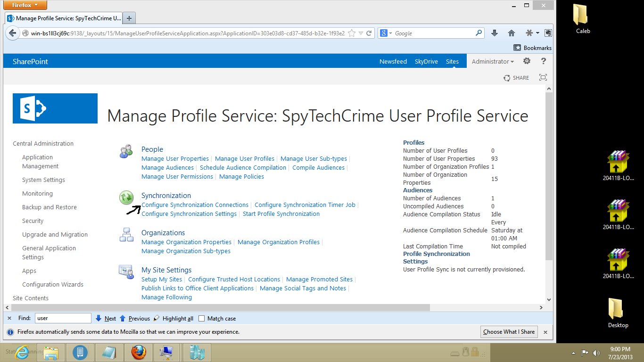Open File Explorer from the taskbar

(x=51, y=352)
